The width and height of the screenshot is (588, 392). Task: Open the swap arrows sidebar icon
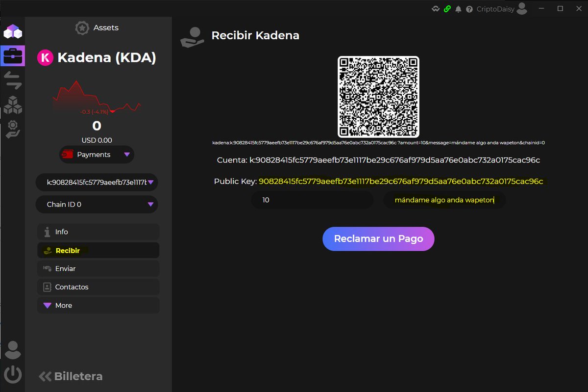click(x=13, y=80)
